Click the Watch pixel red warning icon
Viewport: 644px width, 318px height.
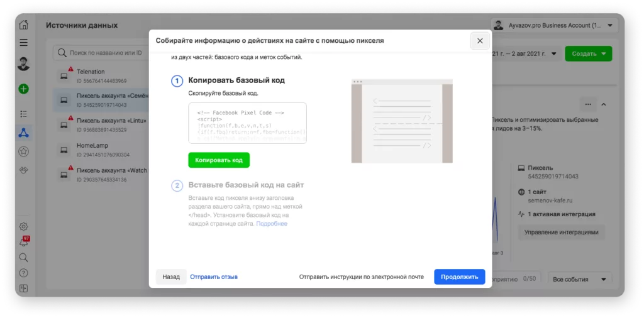[x=70, y=168]
